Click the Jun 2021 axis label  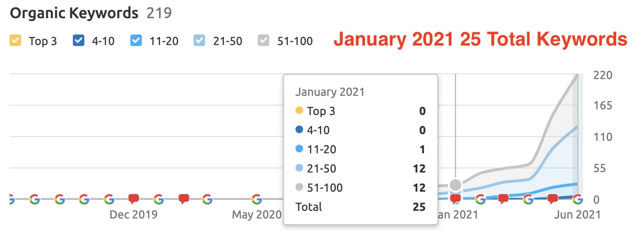click(576, 215)
